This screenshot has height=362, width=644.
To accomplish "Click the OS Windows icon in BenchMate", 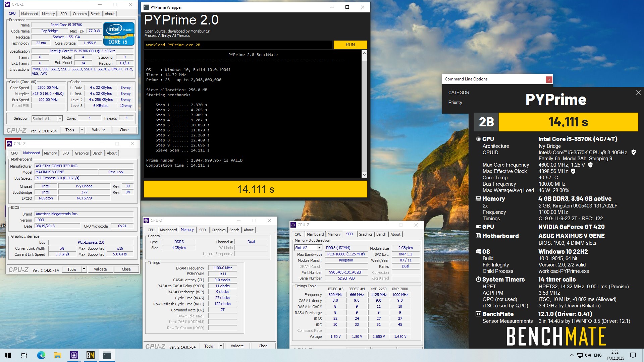I will point(478,251).
